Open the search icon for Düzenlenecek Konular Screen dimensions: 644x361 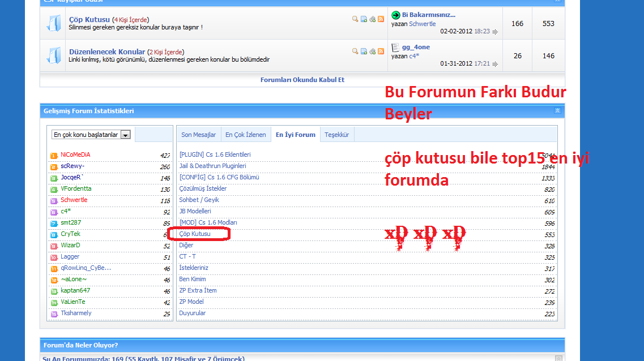click(355, 51)
